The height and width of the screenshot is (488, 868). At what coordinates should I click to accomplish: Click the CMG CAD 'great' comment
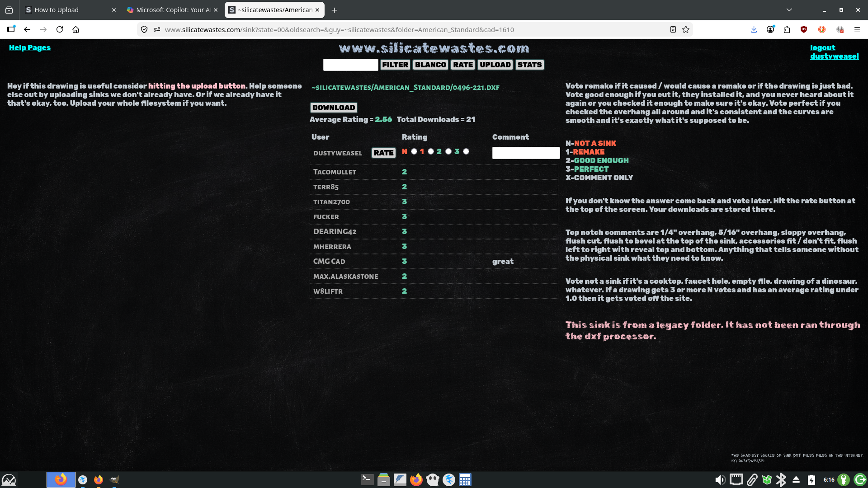(503, 261)
